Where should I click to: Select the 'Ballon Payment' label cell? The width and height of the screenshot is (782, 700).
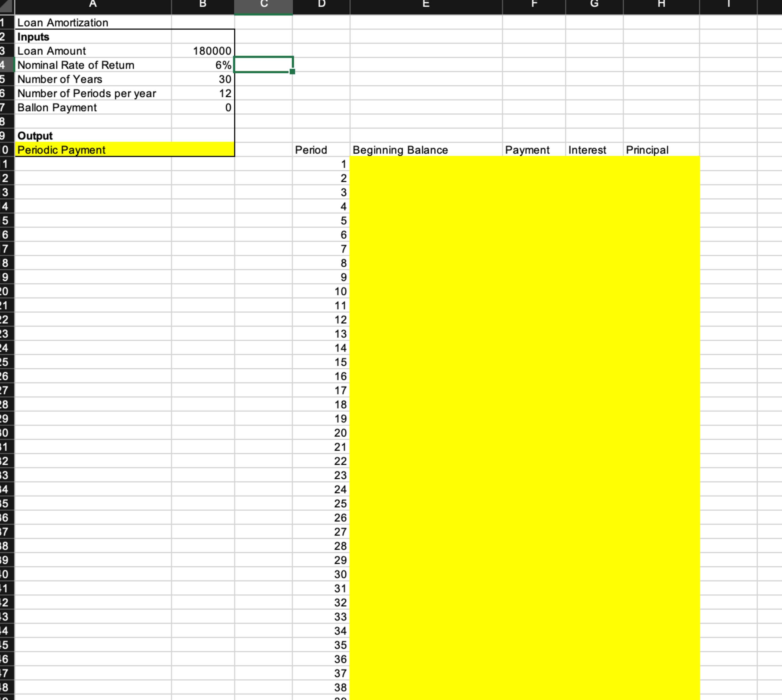[x=93, y=107]
